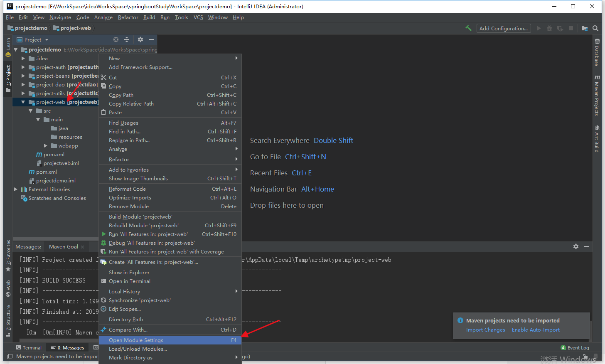Select projectweb.iml file in tree
The image size is (605, 364).
tap(58, 163)
